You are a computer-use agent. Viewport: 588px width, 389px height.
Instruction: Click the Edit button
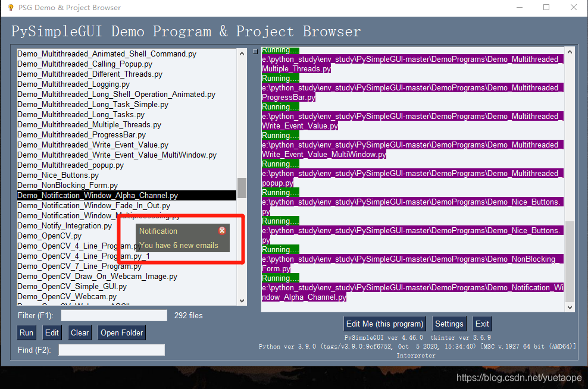pyautogui.click(x=52, y=332)
